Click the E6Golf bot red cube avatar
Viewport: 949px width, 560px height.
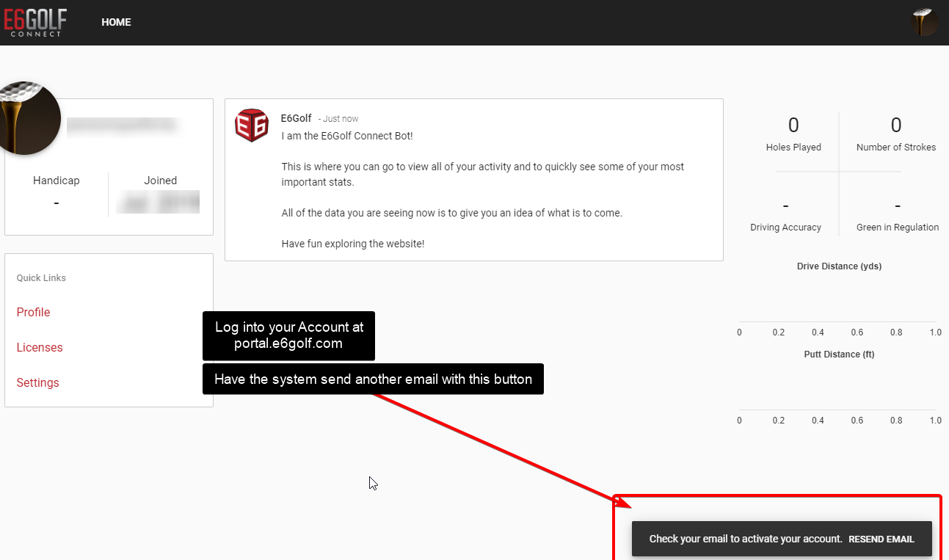click(251, 125)
